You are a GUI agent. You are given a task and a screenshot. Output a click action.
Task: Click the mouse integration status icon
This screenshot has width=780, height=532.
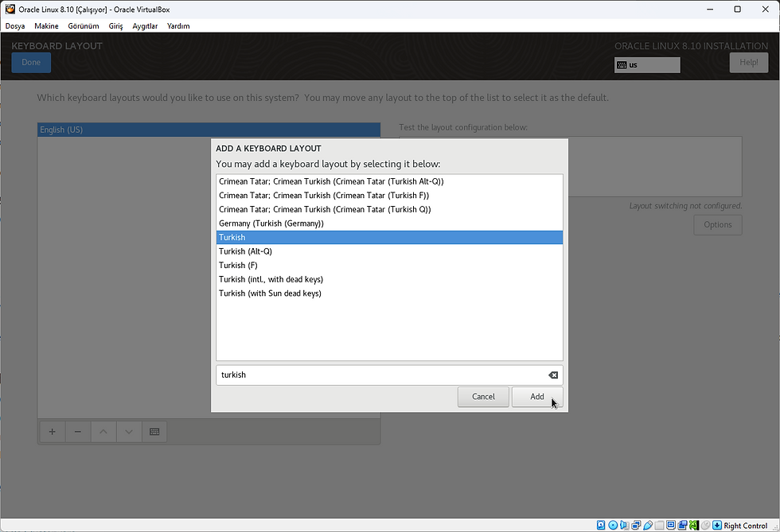pyautogui.click(x=705, y=525)
